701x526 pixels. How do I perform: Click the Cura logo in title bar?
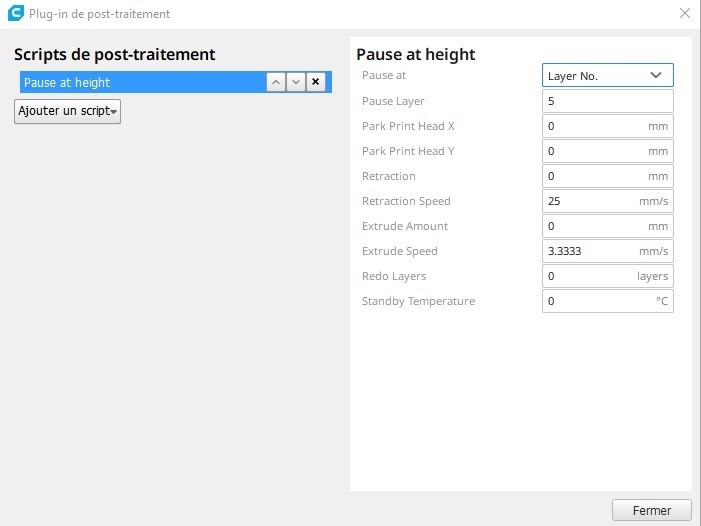(x=15, y=14)
